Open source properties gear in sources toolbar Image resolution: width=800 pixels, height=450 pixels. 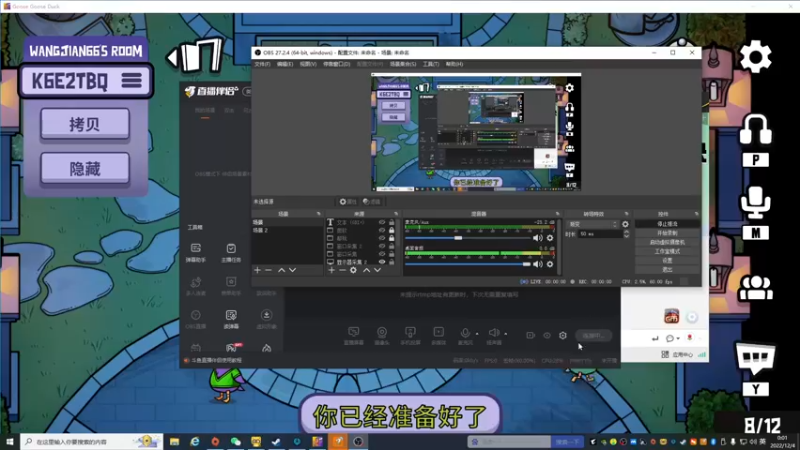pyautogui.click(x=353, y=270)
